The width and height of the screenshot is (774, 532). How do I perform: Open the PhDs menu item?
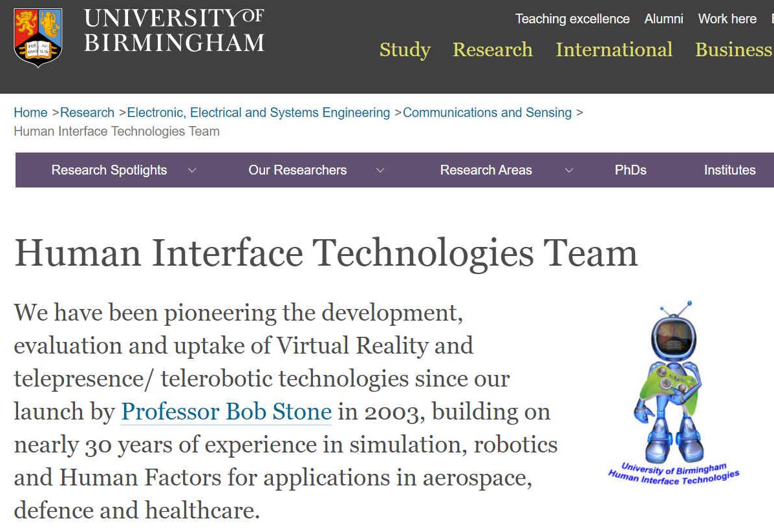(x=630, y=170)
